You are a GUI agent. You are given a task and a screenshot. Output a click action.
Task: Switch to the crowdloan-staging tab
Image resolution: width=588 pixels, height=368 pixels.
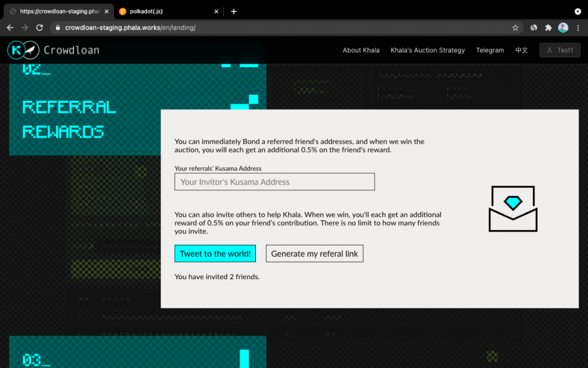(x=58, y=12)
